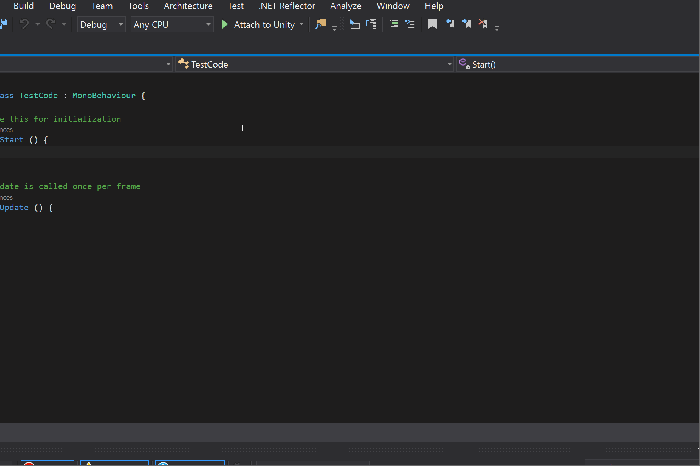Click the code hierarchy toolbar icon

[371, 24]
